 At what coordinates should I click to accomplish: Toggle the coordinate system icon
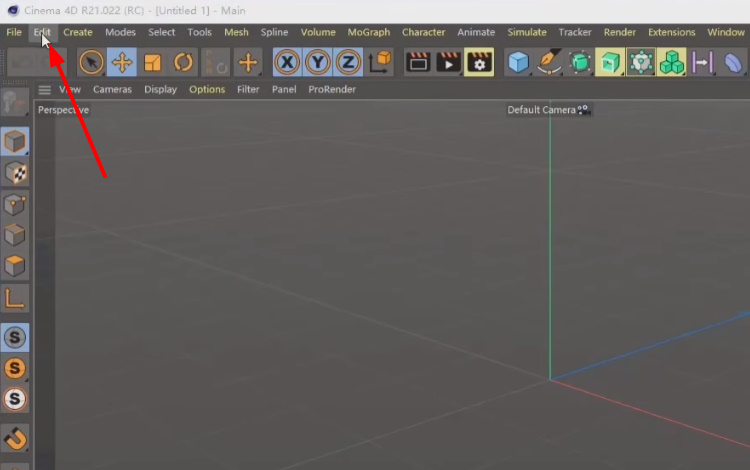click(x=380, y=62)
